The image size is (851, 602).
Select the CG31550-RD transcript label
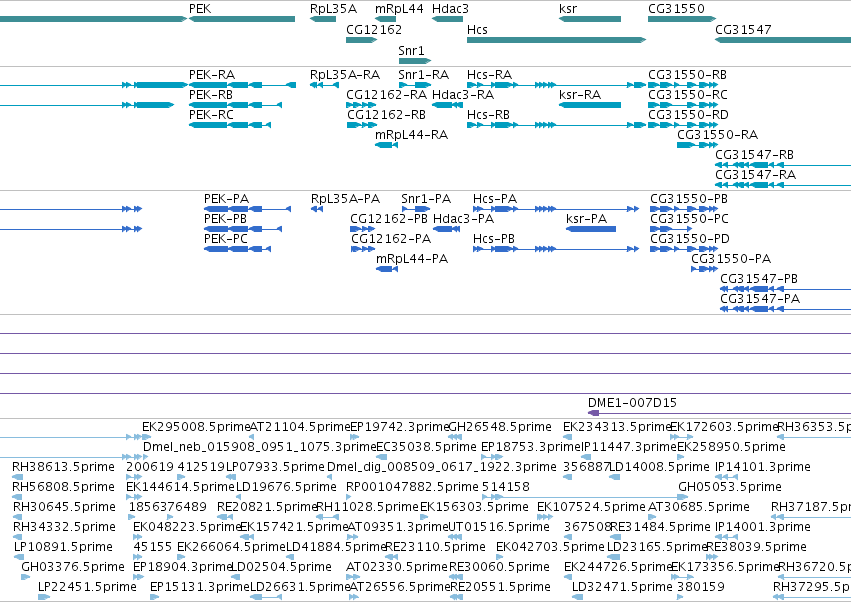coord(688,115)
